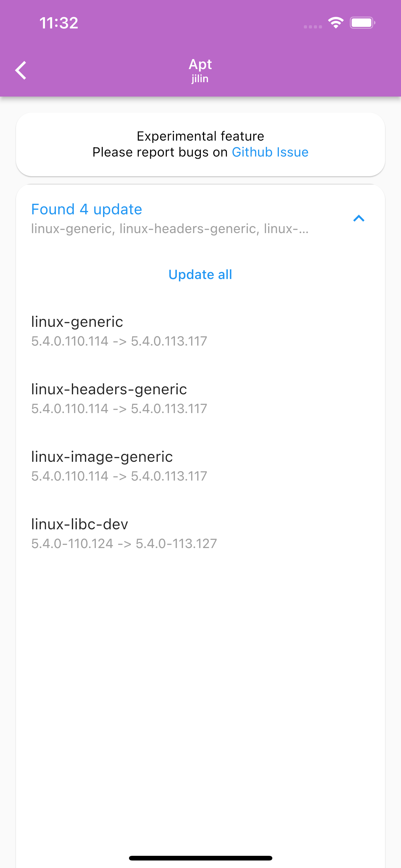Viewport: 401px width, 868px height.
Task: Tap the truncated package summary line
Action: click(170, 229)
